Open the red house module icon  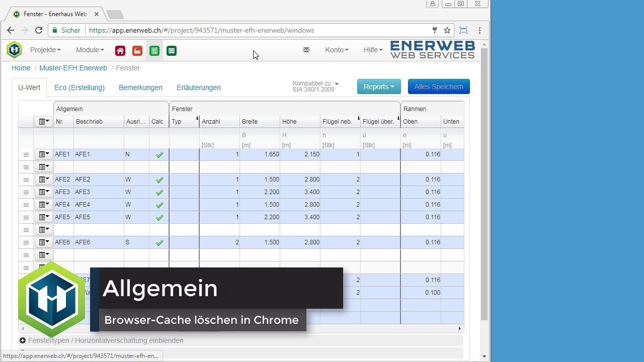coord(120,51)
